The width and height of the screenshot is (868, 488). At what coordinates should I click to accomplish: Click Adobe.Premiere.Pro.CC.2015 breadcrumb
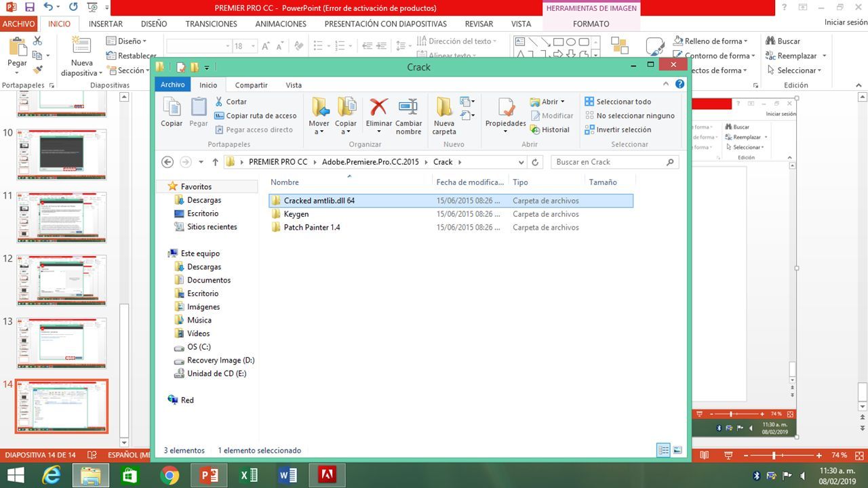click(370, 162)
